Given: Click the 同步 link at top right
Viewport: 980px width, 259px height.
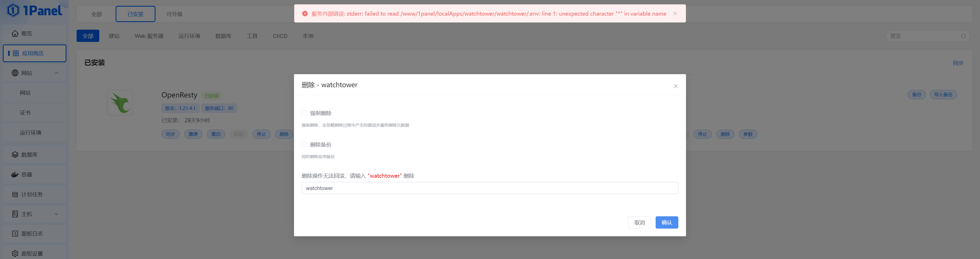Looking at the screenshot, I should 958,63.
